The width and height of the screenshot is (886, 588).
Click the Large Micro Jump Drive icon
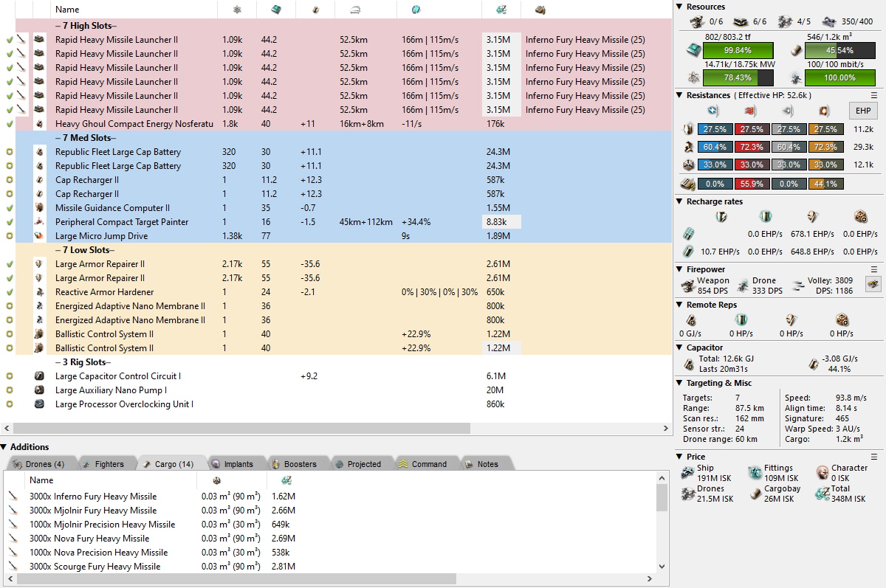click(39, 236)
